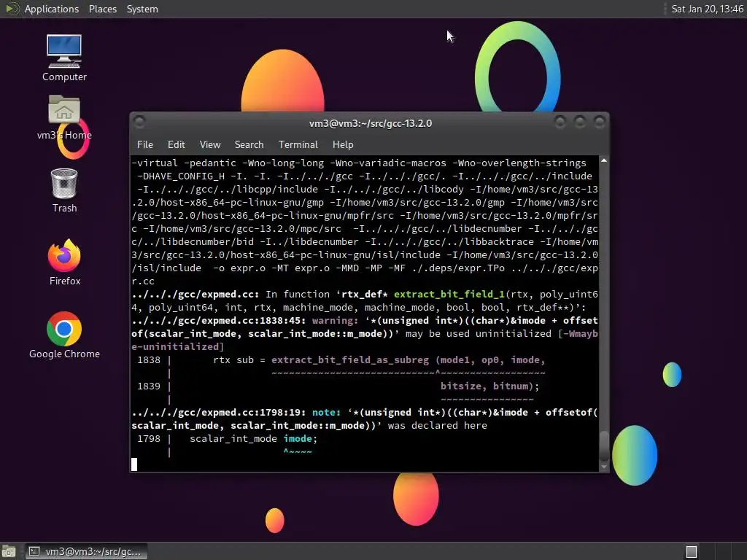Click line number 1838 in terminal

pyautogui.click(x=149, y=360)
